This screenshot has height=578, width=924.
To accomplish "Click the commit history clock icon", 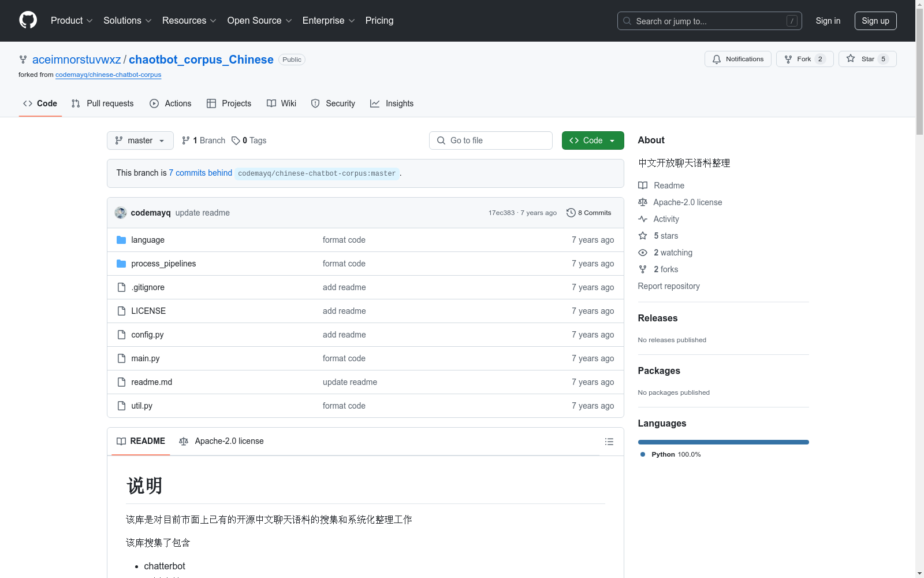I will pyautogui.click(x=571, y=213).
